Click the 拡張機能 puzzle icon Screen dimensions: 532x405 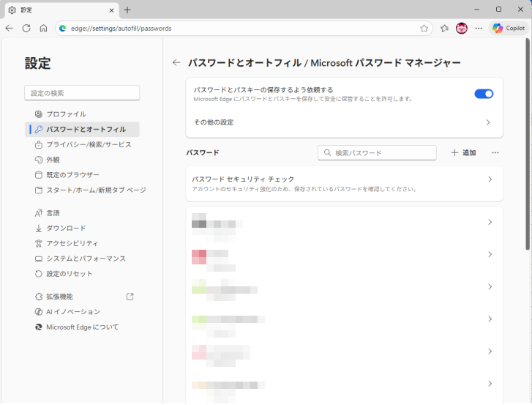click(x=39, y=297)
